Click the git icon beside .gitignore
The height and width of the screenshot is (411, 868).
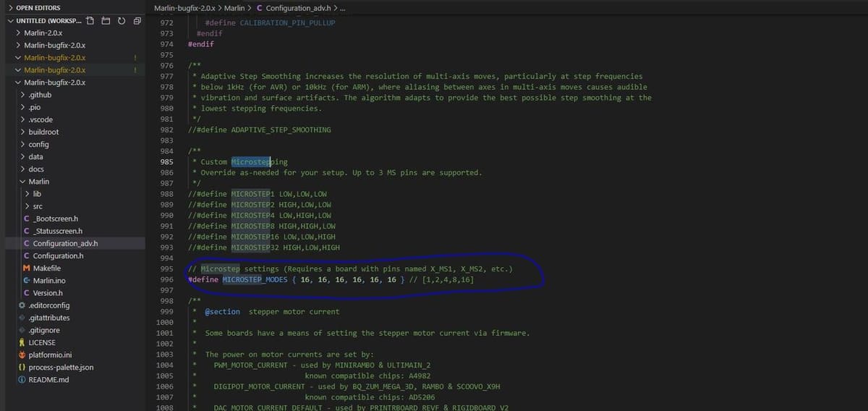point(22,330)
